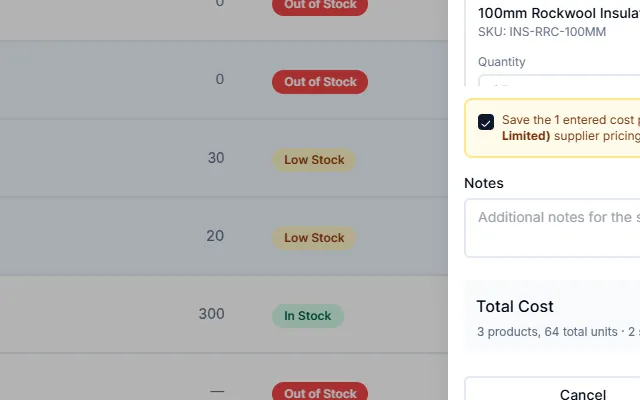Click the 3 products, 64 total units summary

click(x=547, y=332)
